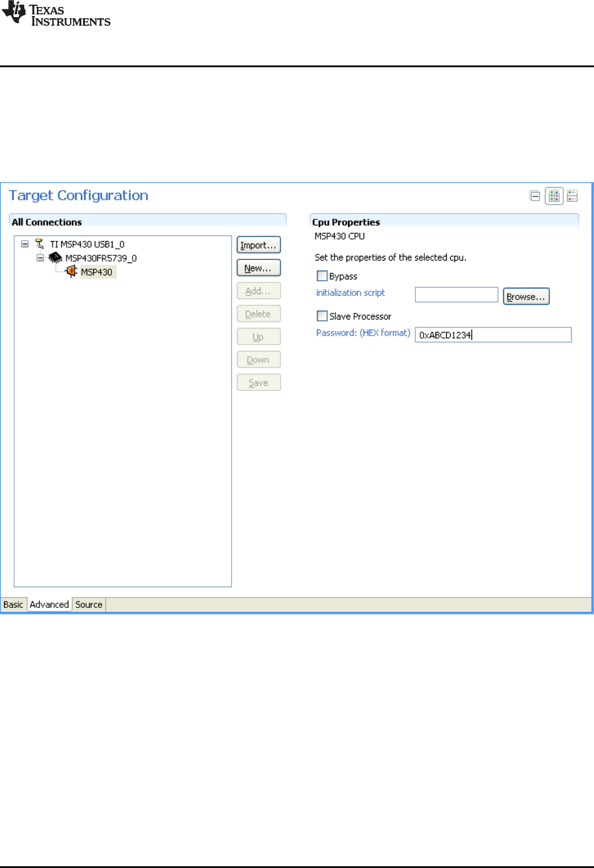Screen dimensions: 594x868
Task: Click the Up button
Action: click(x=259, y=337)
